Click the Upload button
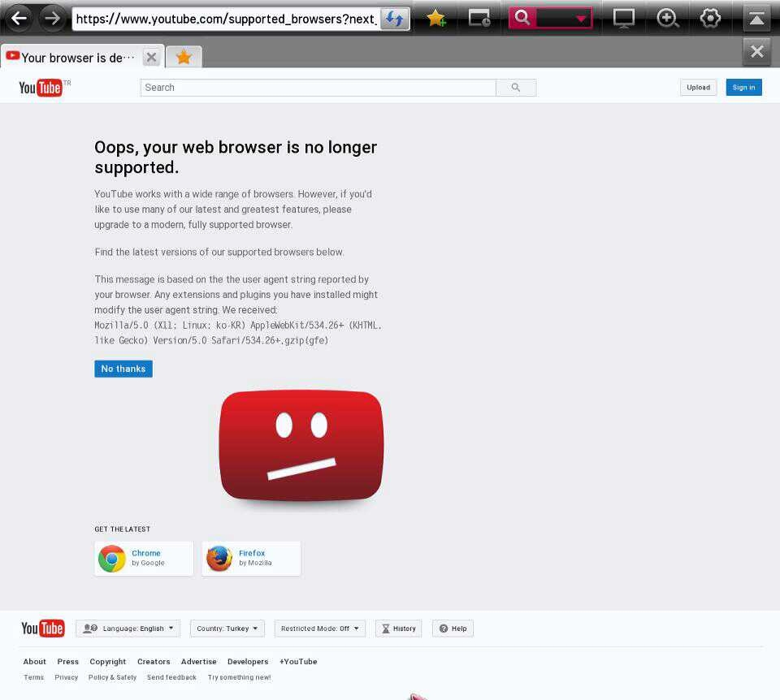 [699, 88]
